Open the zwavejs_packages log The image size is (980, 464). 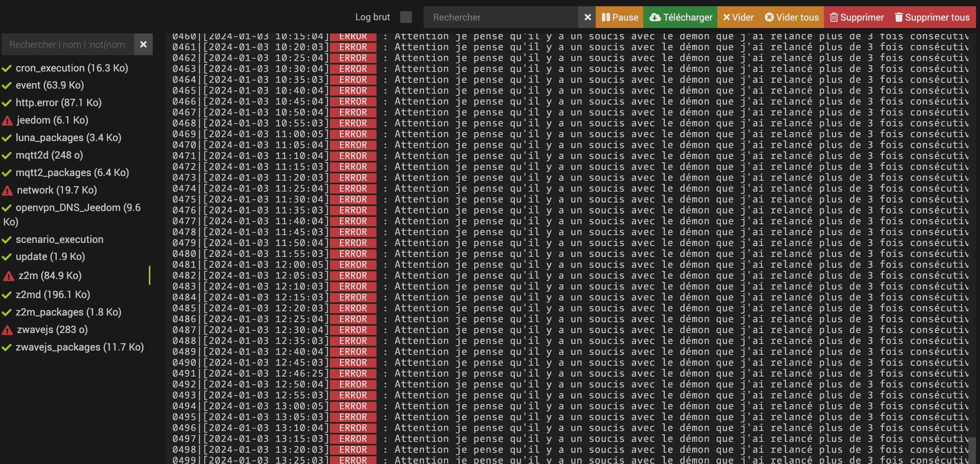click(x=80, y=347)
